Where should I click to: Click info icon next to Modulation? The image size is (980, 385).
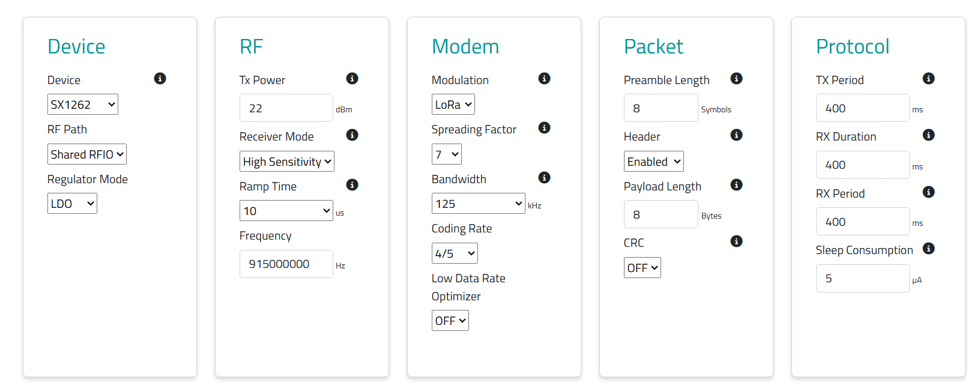[544, 79]
